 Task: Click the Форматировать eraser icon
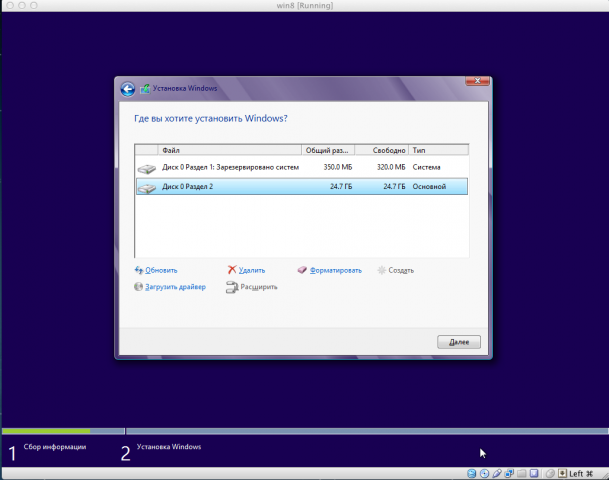(302, 270)
